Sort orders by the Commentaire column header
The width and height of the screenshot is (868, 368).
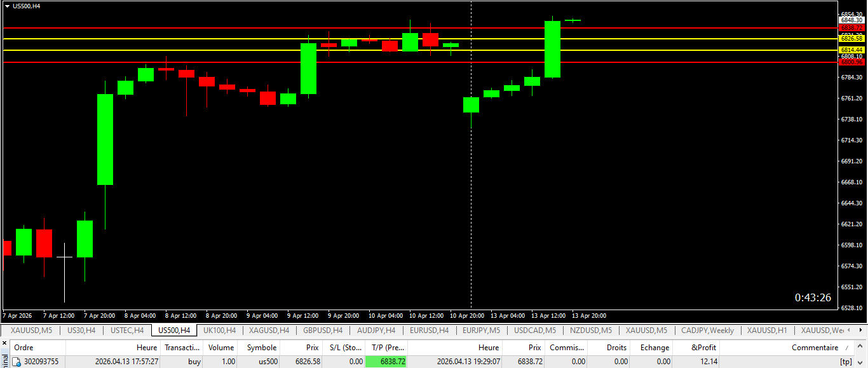pos(815,348)
